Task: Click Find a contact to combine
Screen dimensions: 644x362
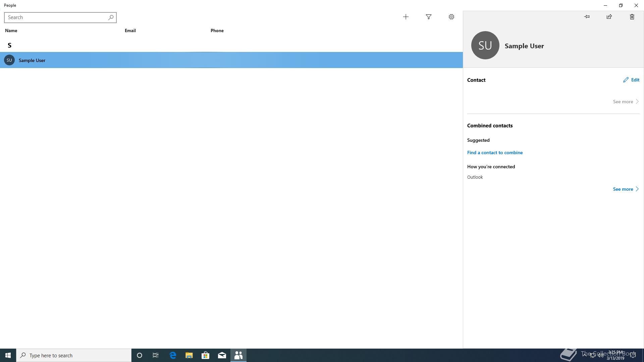Action: 495,153
